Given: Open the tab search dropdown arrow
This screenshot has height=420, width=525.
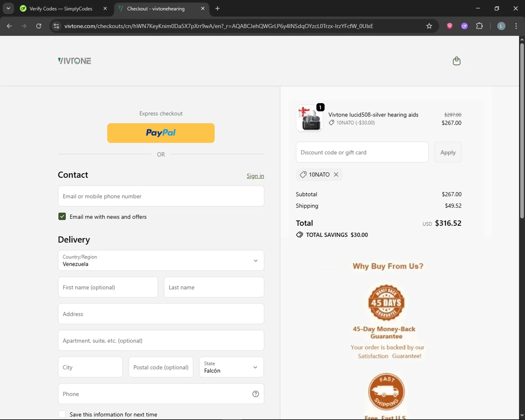Looking at the screenshot, I should click(x=8, y=8).
